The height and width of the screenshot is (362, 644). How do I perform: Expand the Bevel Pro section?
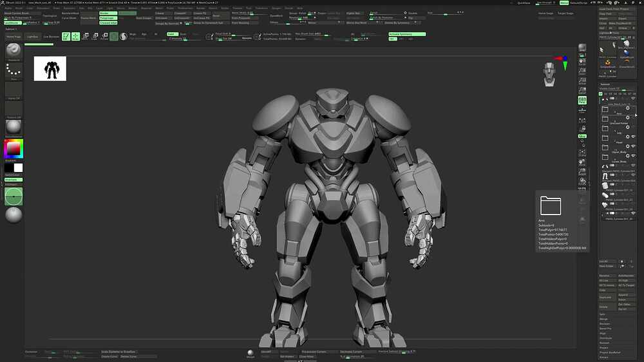(x=605, y=329)
